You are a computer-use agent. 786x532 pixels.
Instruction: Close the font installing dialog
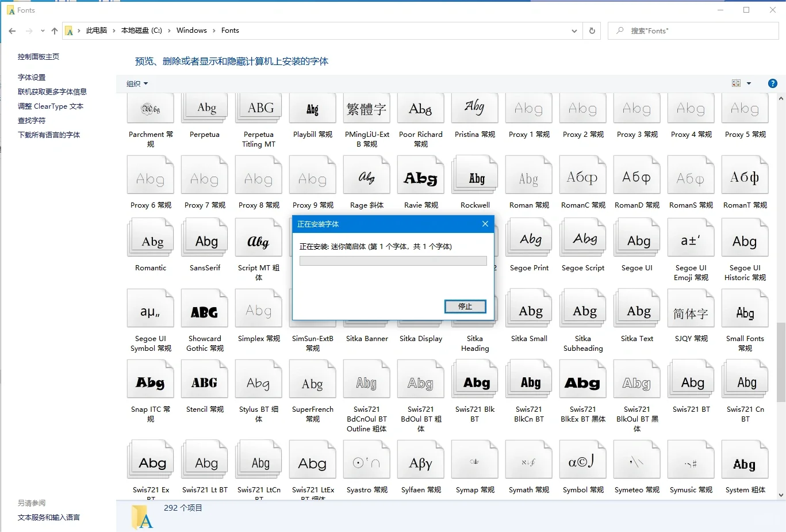(x=485, y=224)
